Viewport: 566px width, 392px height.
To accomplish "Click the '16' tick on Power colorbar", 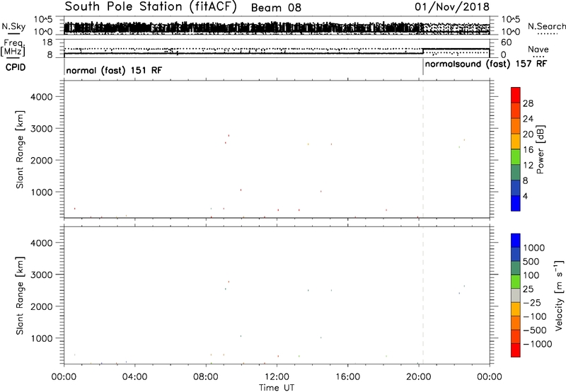I will click(528, 150).
